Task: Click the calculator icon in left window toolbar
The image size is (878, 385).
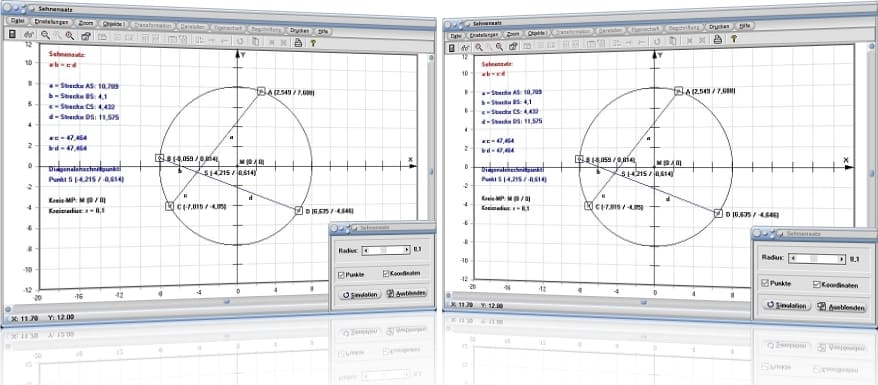Action: (x=12, y=34)
